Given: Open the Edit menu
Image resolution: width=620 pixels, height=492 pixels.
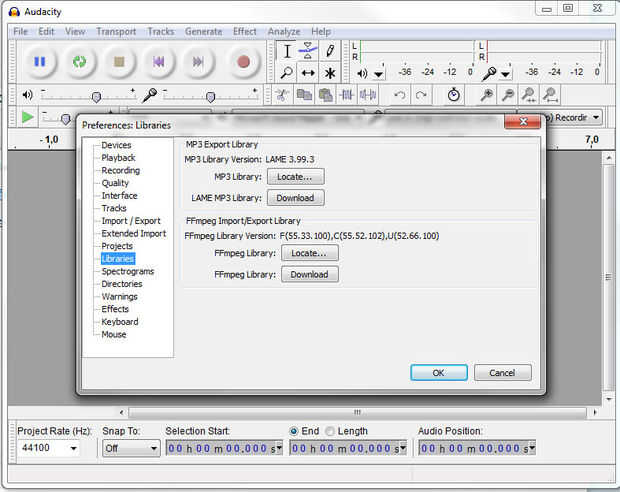Looking at the screenshot, I should tap(46, 32).
